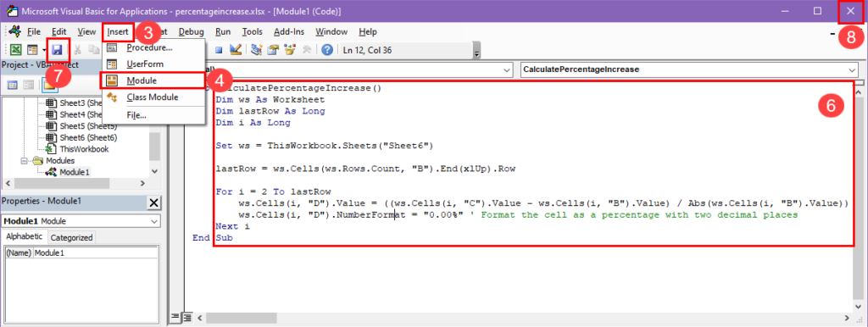This screenshot has height=327, width=868.
Task: Click the VBA application icon beside File menu
Action: 15,31
